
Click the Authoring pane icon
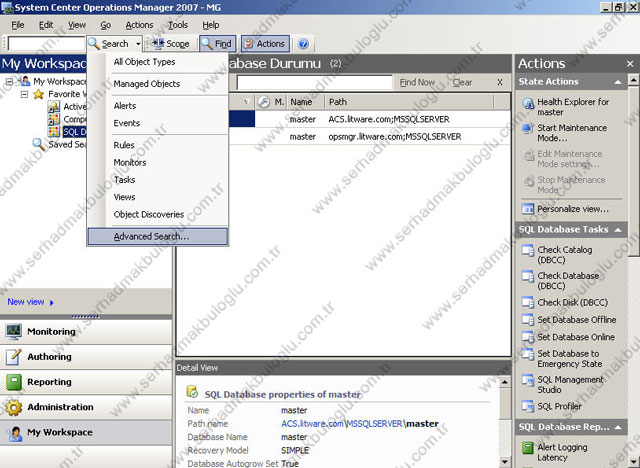pyautogui.click(x=13, y=357)
